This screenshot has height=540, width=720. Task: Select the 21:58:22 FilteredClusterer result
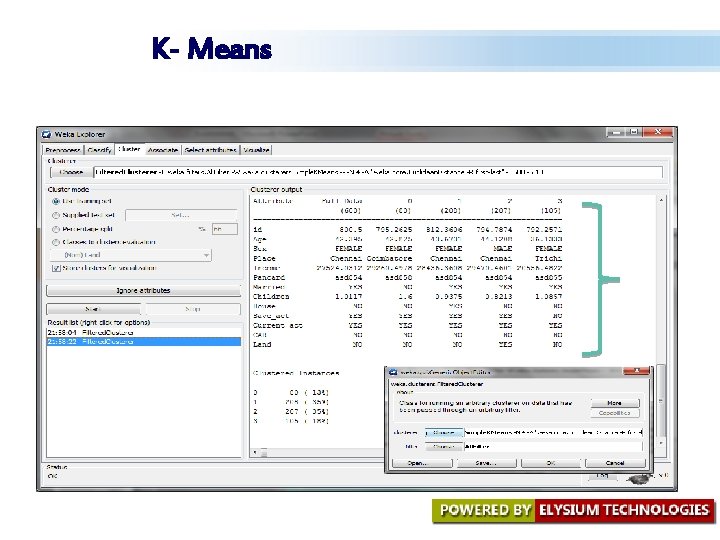pyautogui.click(x=143, y=342)
